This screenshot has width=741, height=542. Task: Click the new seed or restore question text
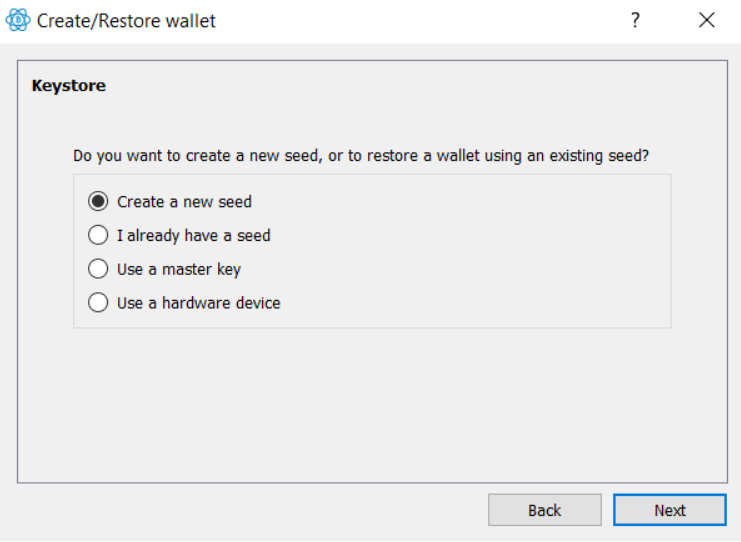tap(361, 156)
